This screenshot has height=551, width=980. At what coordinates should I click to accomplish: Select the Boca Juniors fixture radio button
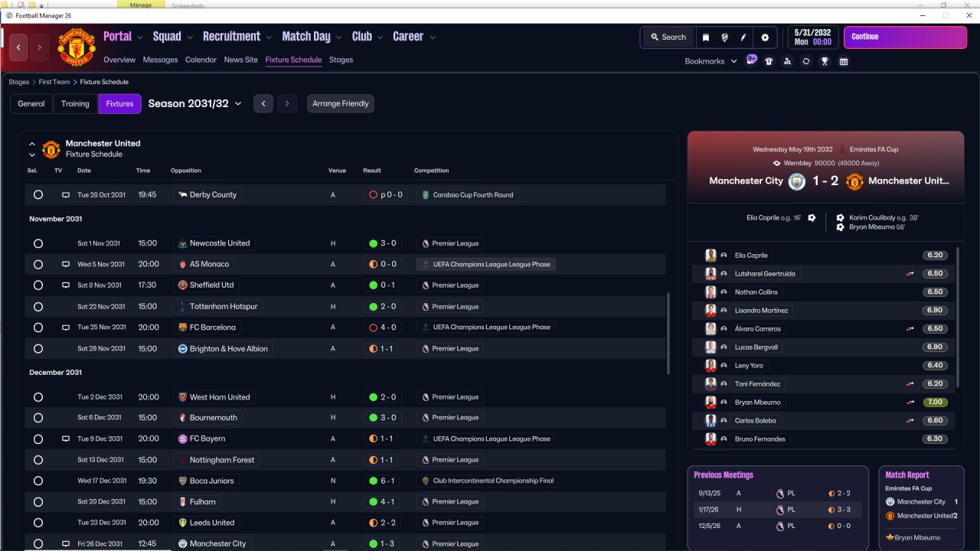(38, 481)
